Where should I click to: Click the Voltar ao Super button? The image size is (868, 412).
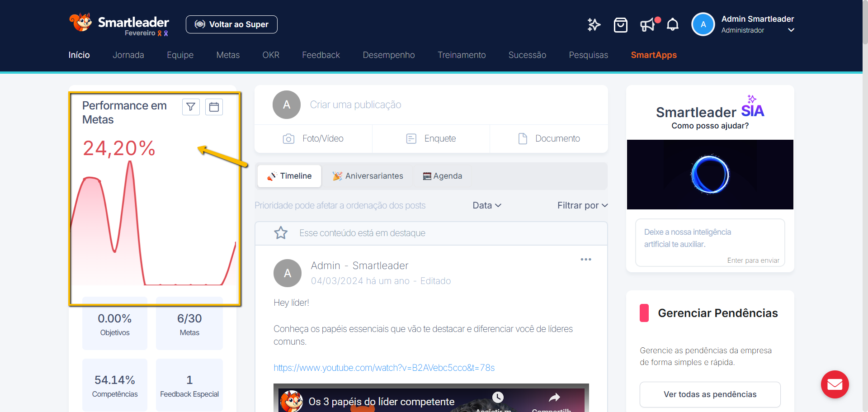click(231, 24)
